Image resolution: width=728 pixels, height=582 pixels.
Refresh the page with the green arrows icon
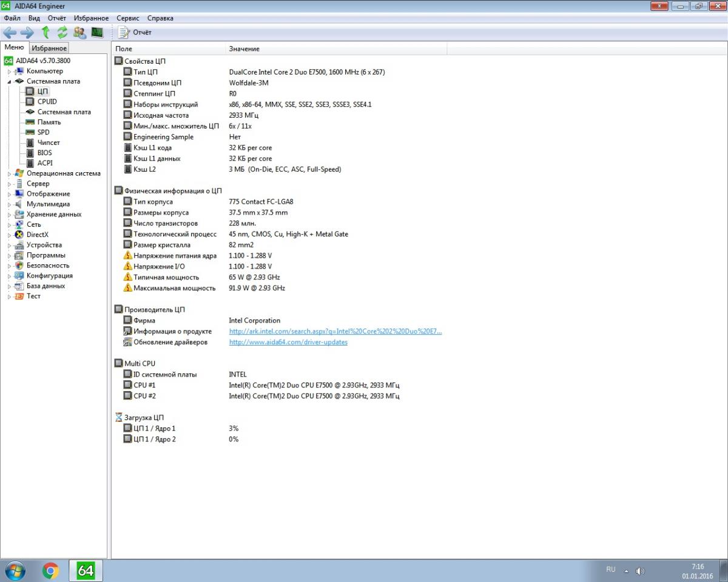62,32
